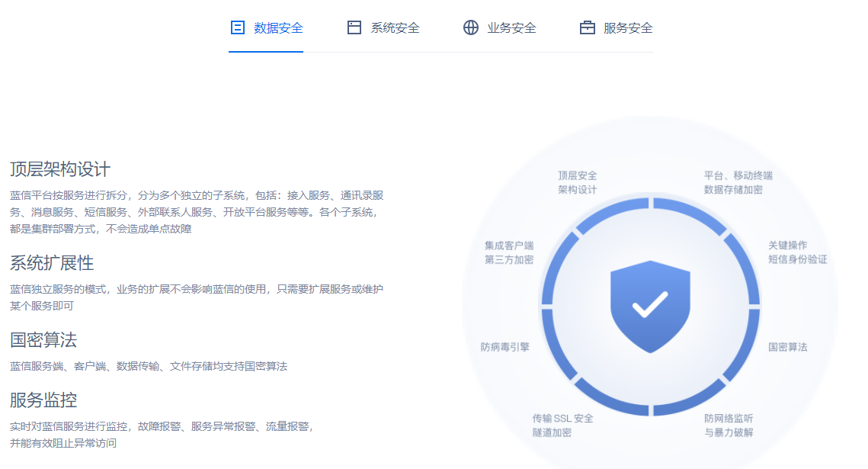Click the blue shield checkmark icon
868x469 pixels.
650,307
